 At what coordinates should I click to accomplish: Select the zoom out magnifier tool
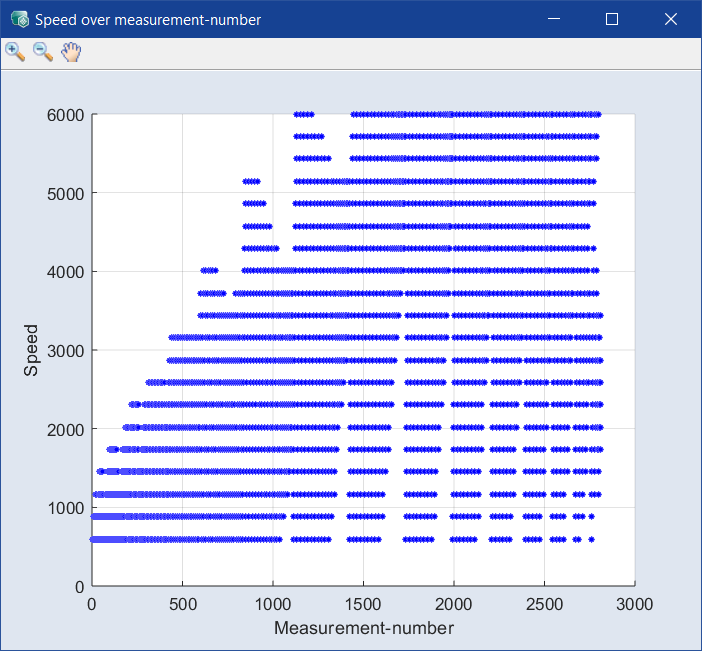point(43,52)
